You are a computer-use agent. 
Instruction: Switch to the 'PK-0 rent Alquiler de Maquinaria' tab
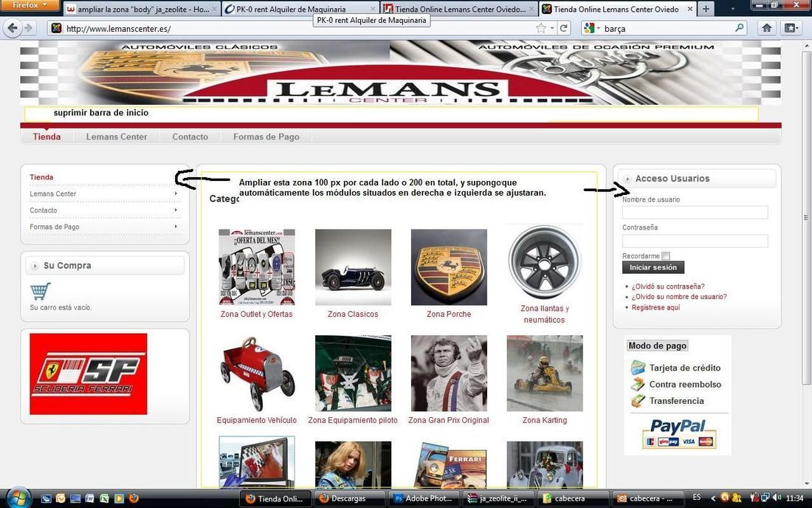coord(300,10)
